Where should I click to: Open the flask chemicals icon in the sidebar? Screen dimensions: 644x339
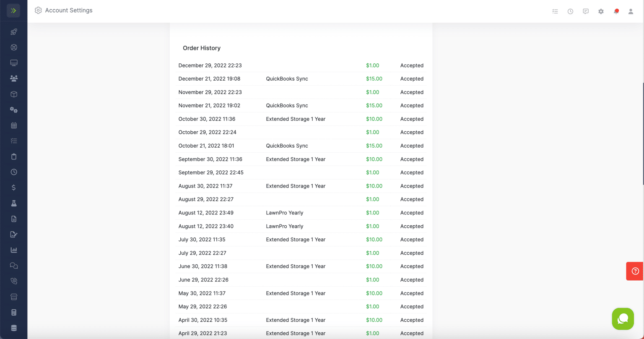tap(13, 203)
